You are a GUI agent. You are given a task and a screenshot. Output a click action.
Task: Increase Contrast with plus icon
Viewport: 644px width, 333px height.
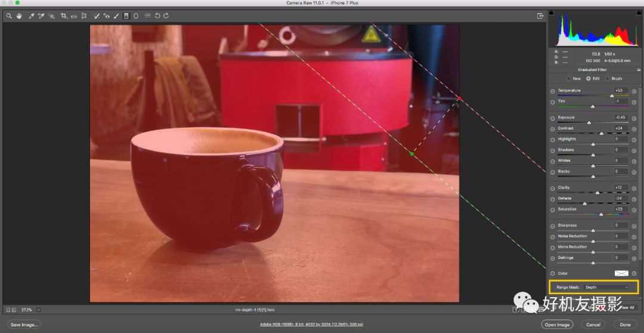[x=634, y=129]
